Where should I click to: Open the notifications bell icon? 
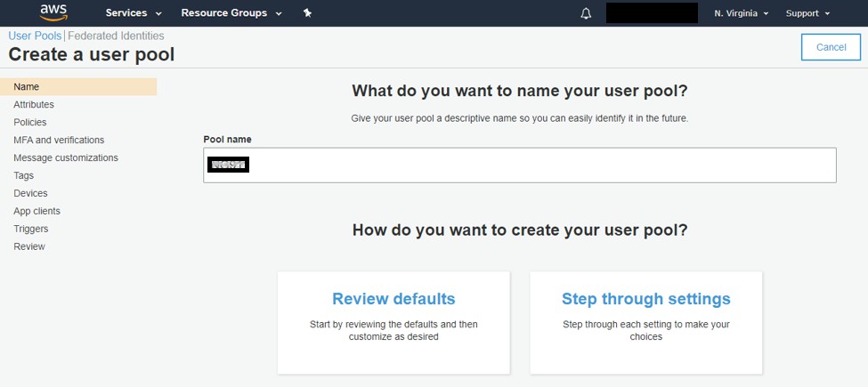point(586,13)
